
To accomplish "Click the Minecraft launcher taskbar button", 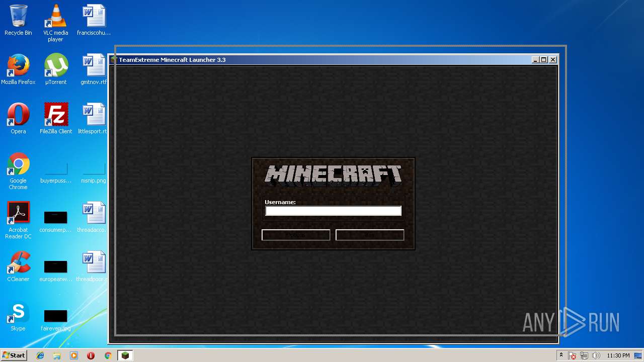I will coord(125,355).
